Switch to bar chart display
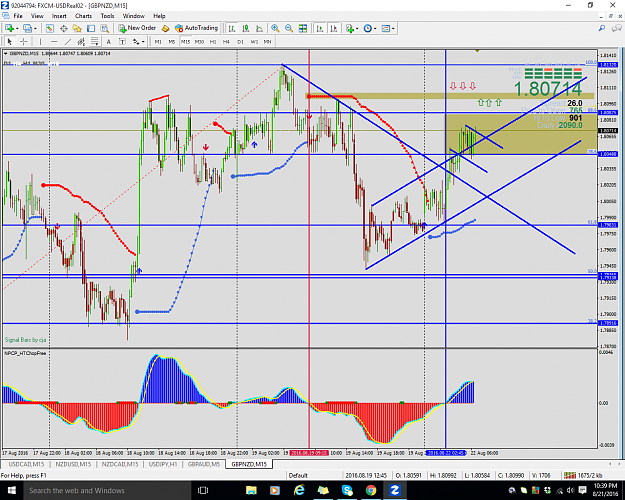 [232, 28]
